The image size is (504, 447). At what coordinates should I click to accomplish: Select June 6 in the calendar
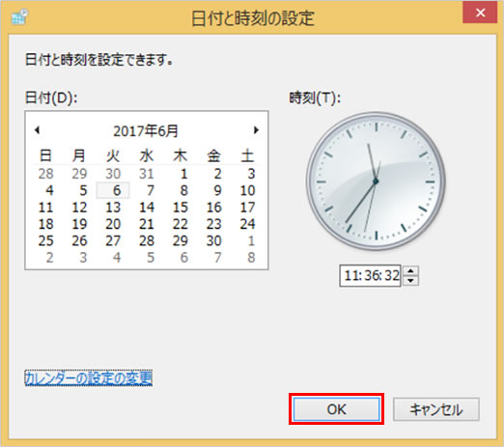113,190
